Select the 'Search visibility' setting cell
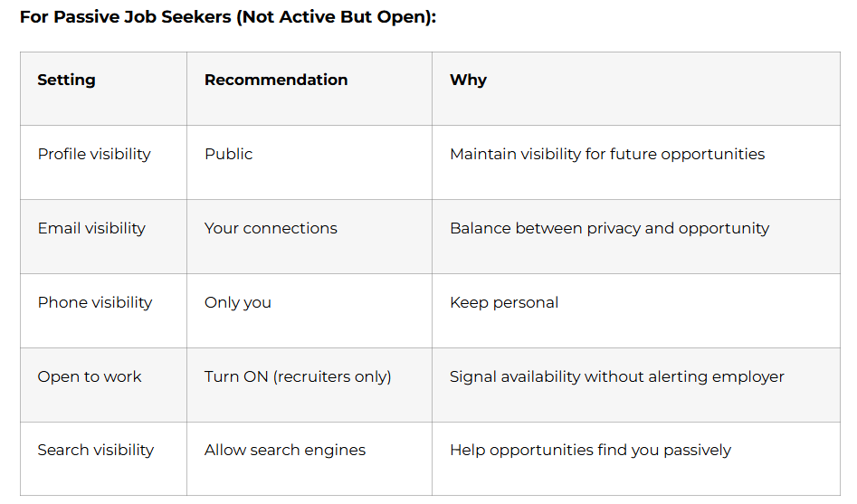 [x=96, y=450]
